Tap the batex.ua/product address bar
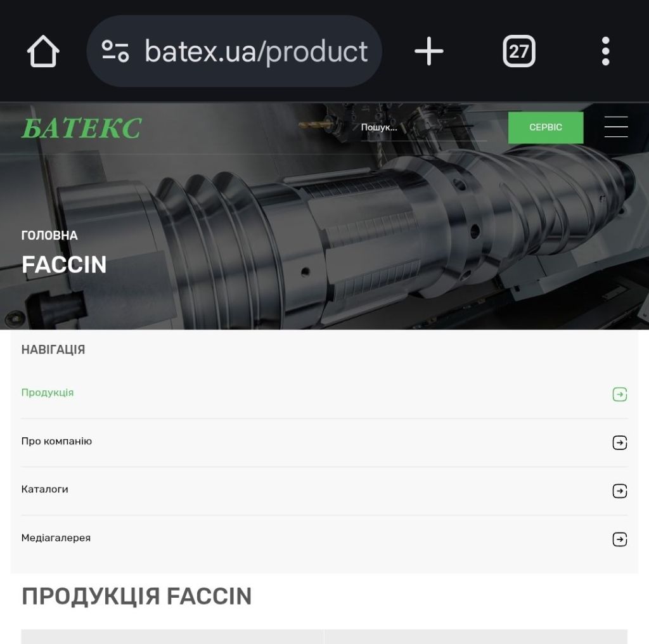649x644 pixels. coord(234,51)
